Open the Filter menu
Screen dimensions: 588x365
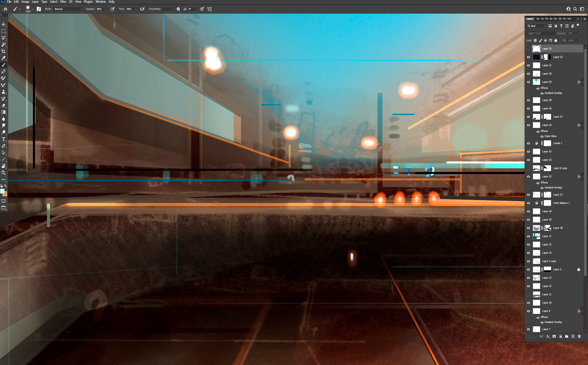(x=63, y=2)
